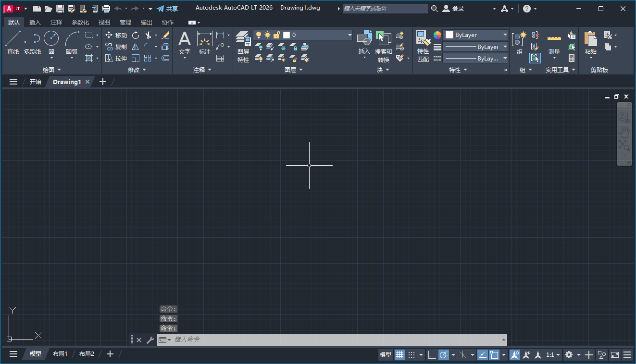636x364 pixels.
Task: Switch to the 布局1 layout tab
Action: pyautogui.click(x=60, y=353)
